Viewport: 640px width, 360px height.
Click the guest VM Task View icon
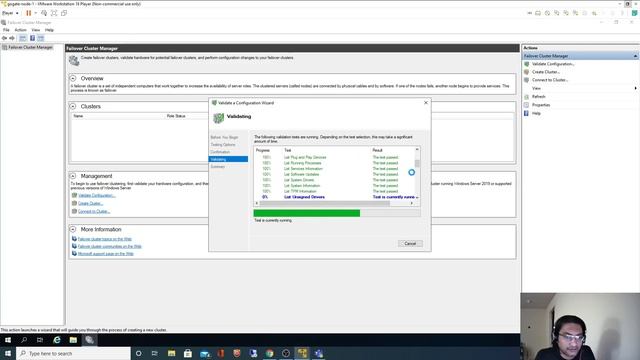(40, 340)
